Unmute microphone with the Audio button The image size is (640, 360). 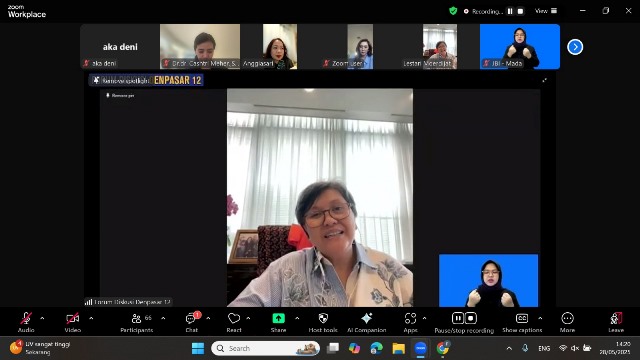point(26,322)
